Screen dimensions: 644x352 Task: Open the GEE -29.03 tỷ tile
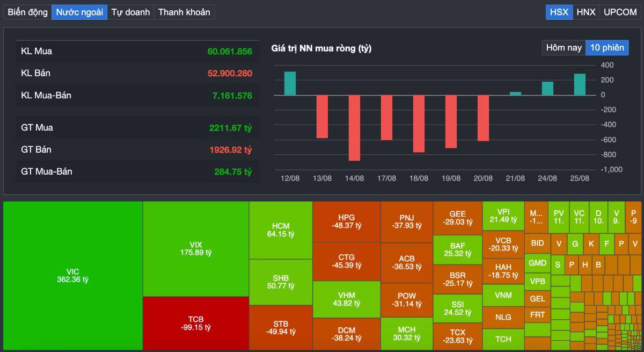[458, 218]
